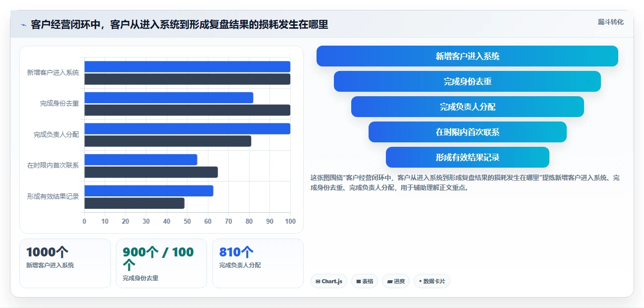Click the 完成负责人分配 caption under 810个

click(240, 265)
